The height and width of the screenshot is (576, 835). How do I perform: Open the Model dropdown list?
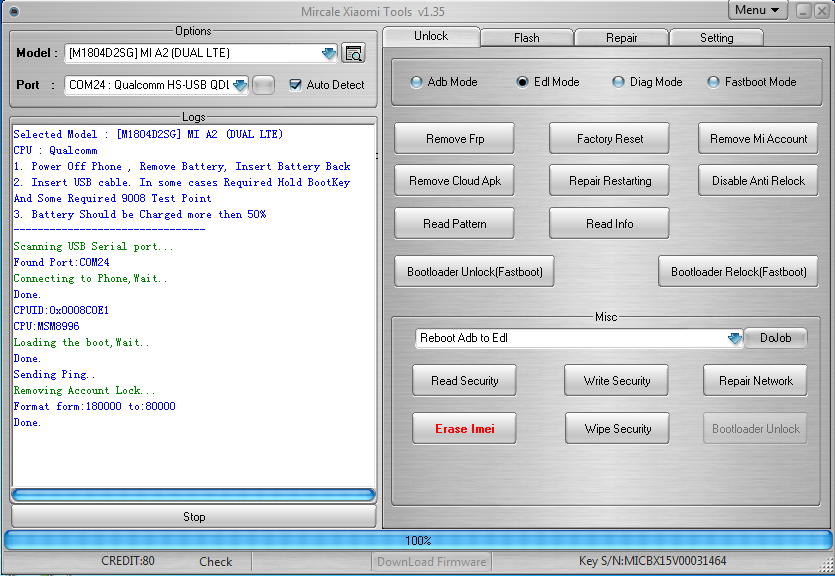click(x=329, y=53)
